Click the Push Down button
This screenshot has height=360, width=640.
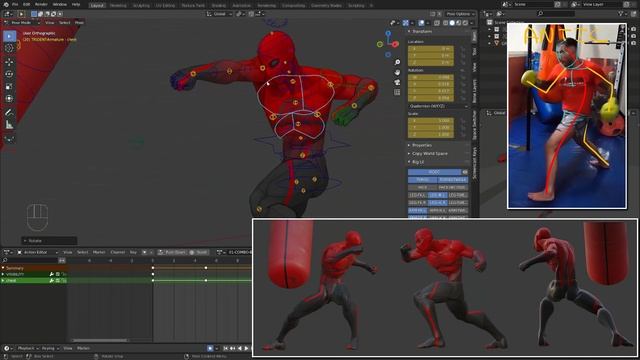[172, 252]
